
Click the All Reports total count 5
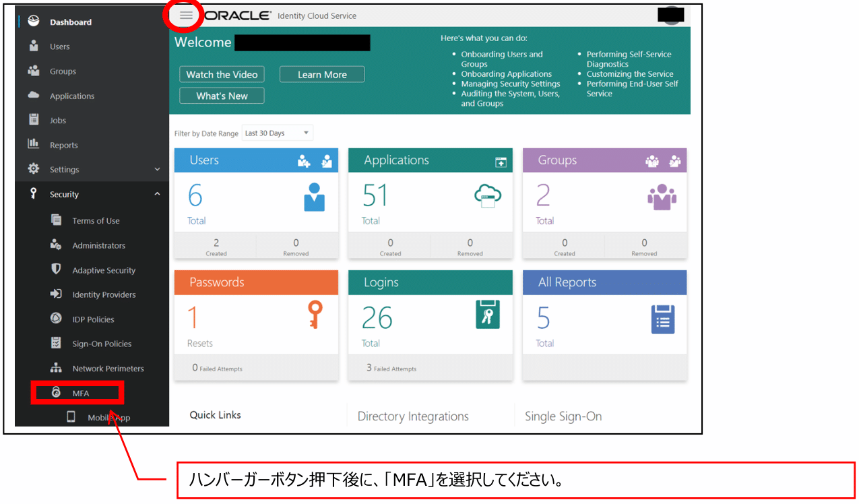click(x=543, y=318)
